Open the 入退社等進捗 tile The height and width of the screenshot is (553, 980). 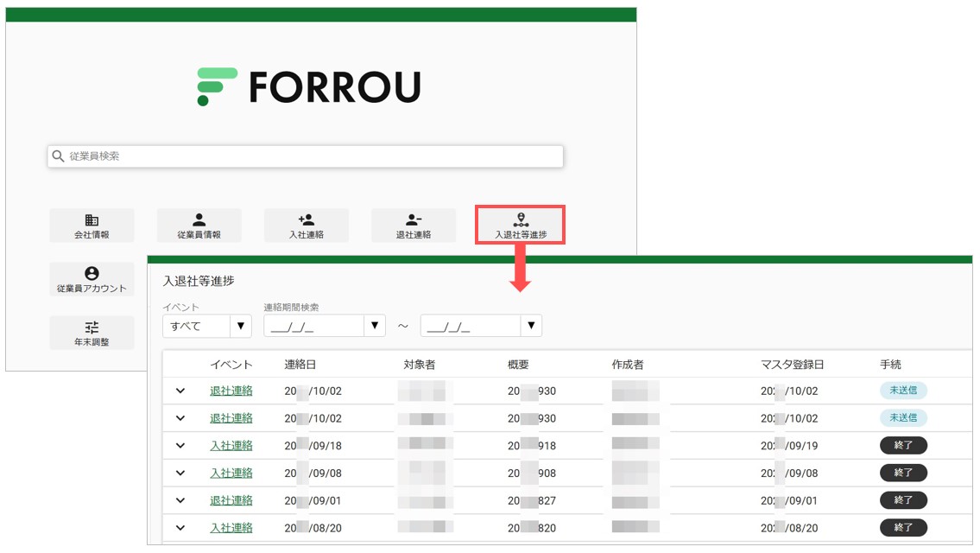click(x=521, y=226)
